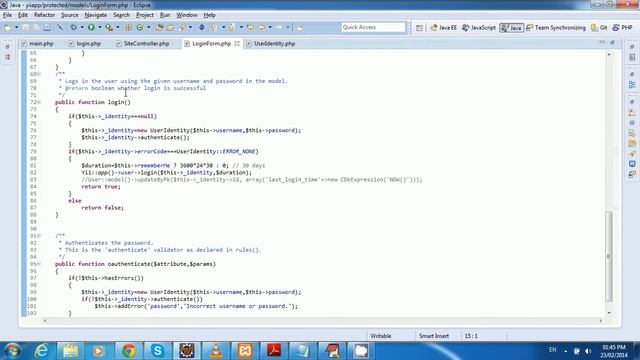Click the Last Edit Location icon
Viewport: 640px width, 360px height.
[x=250, y=27]
